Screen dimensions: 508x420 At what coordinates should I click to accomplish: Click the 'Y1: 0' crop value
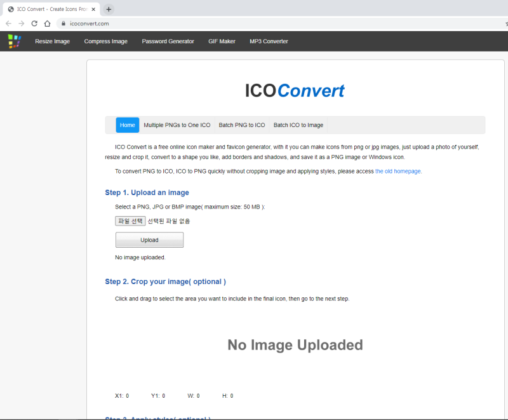158,396
